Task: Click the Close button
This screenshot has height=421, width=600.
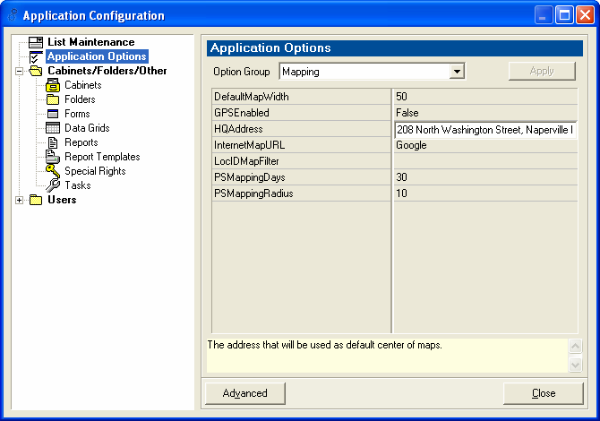Action: tap(543, 393)
